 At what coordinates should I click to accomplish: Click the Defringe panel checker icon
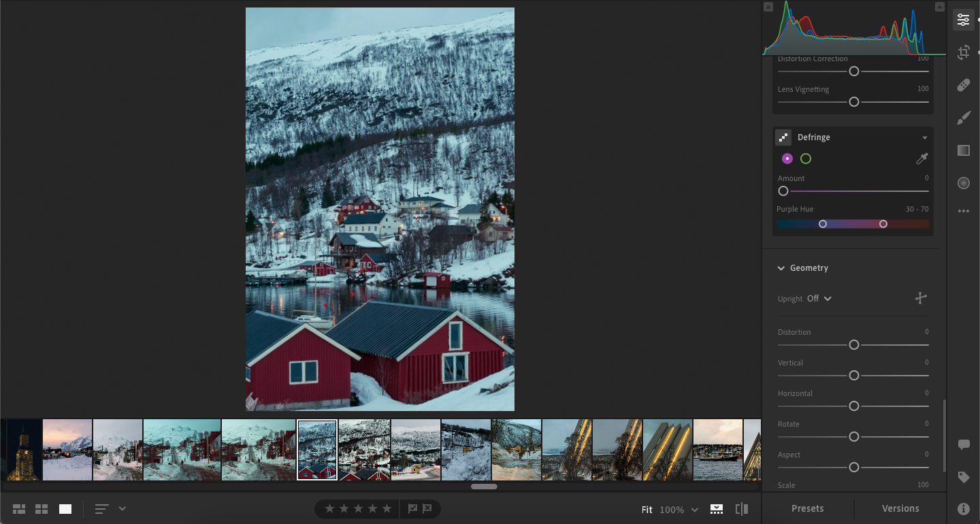(783, 137)
